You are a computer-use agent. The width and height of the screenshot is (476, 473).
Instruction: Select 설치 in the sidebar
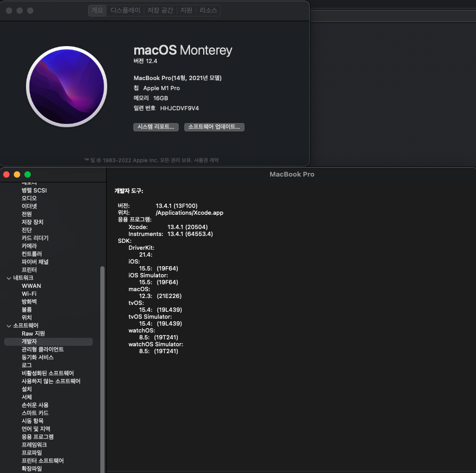pos(27,389)
